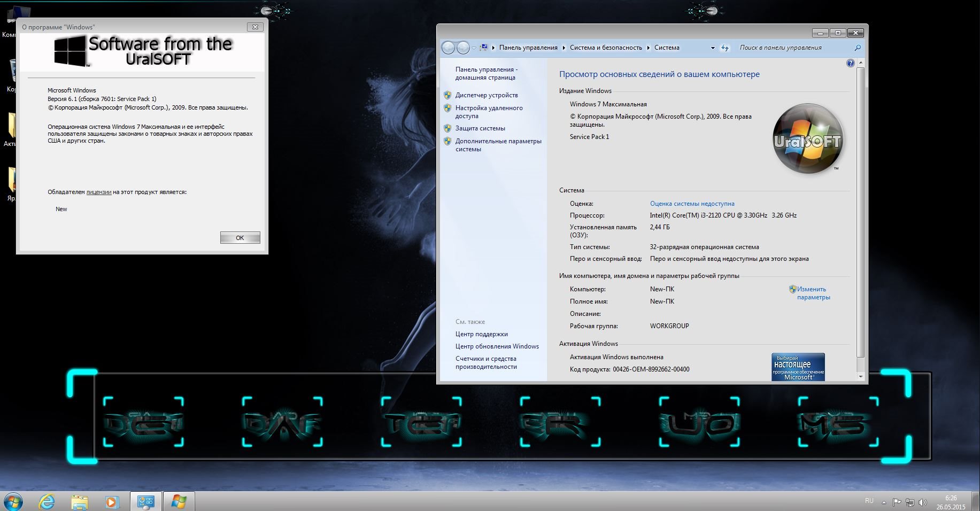Click the computer icon in address bar
The image size is (980, 511).
pyautogui.click(x=484, y=48)
